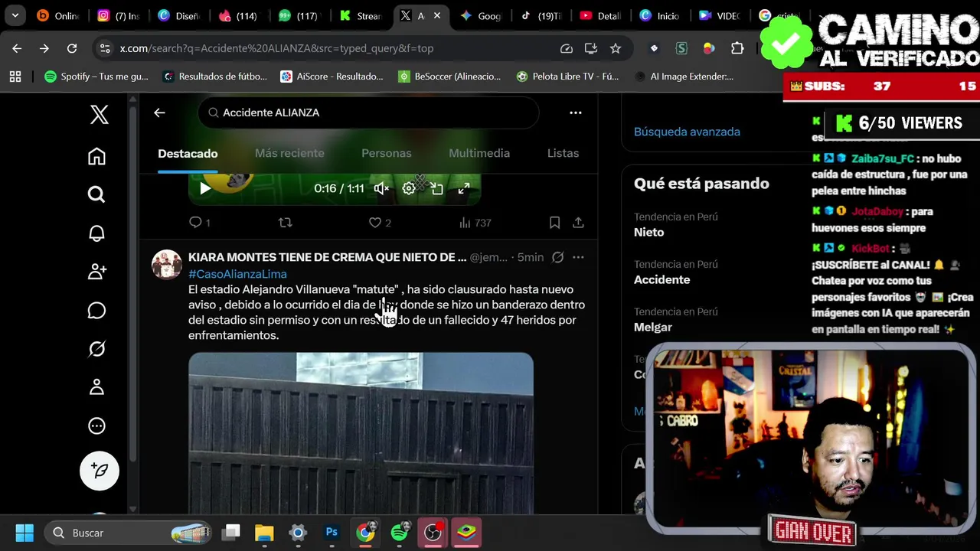Open the AiScore bookmark
This screenshot has width=980, height=551.
click(332, 77)
